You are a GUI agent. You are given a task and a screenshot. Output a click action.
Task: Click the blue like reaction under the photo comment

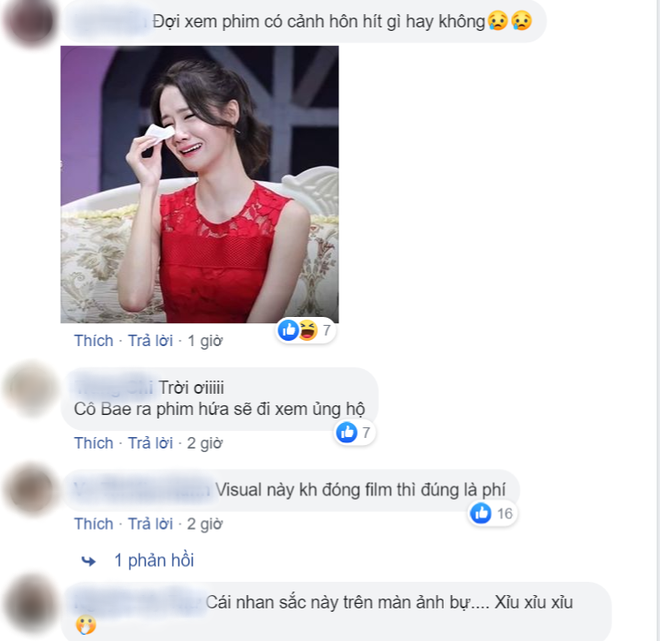[x=288, y=330]
